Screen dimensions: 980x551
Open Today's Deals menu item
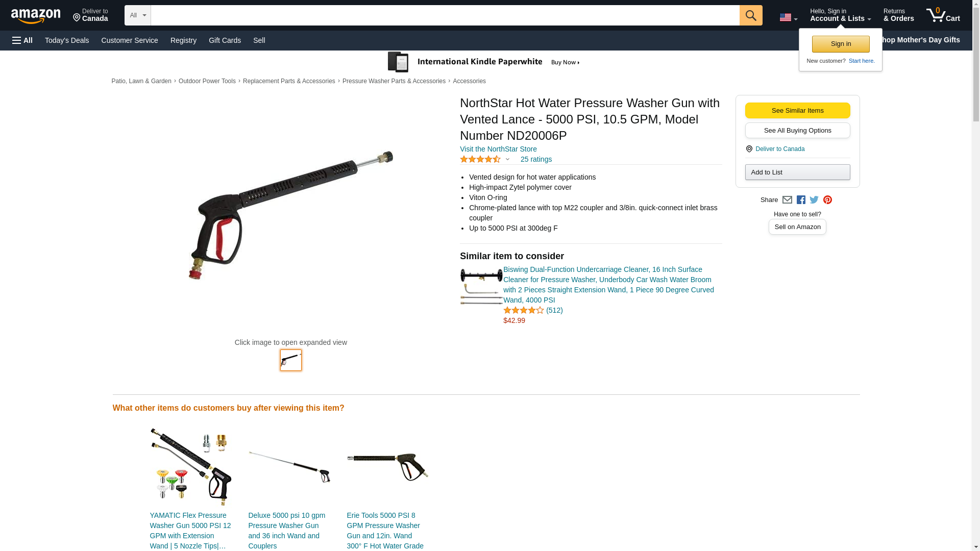(x=67, y=40)
